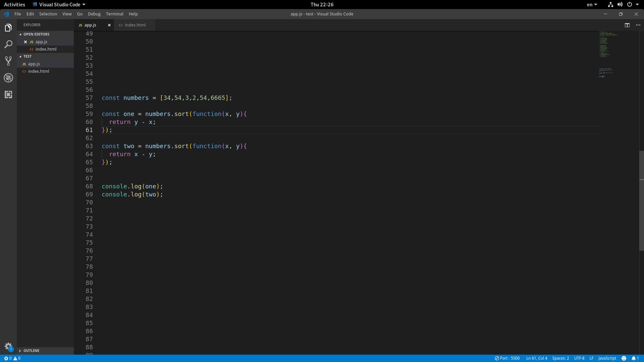Open the Terminal menu

coord(114,14)
